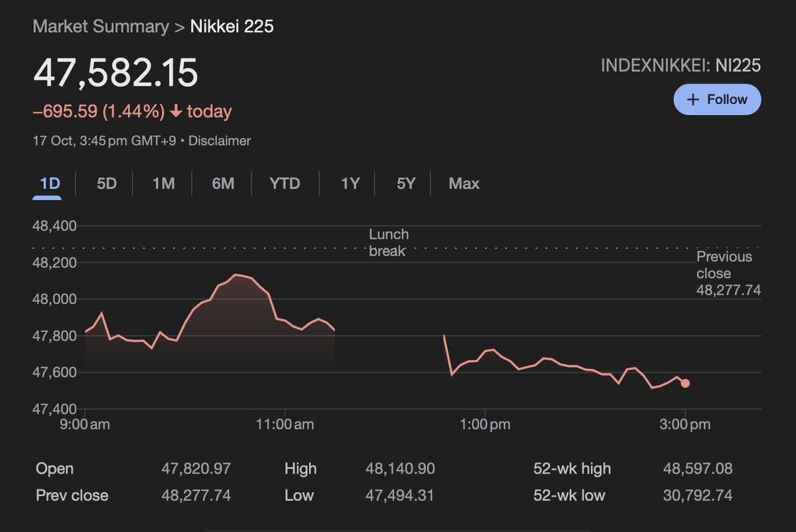Viewport: 796px width, 532px height.
Task: View the 1Y chart range
Action: (x=350, y=184)
